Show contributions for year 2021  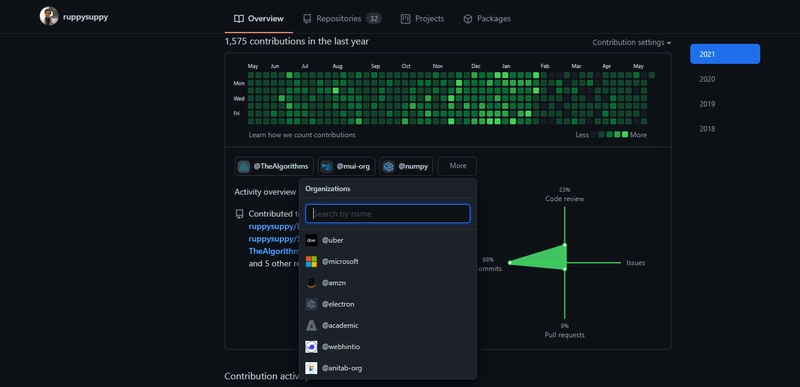[725, 54]
